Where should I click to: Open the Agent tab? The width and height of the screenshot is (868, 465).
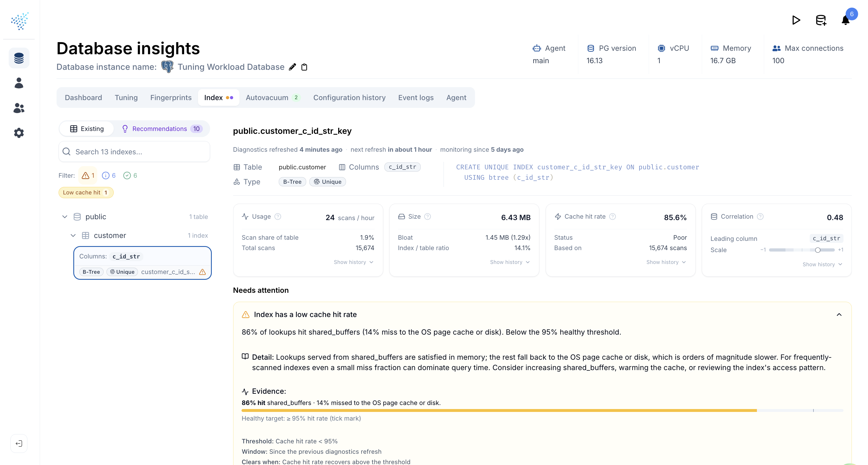(x=456, y=98)
